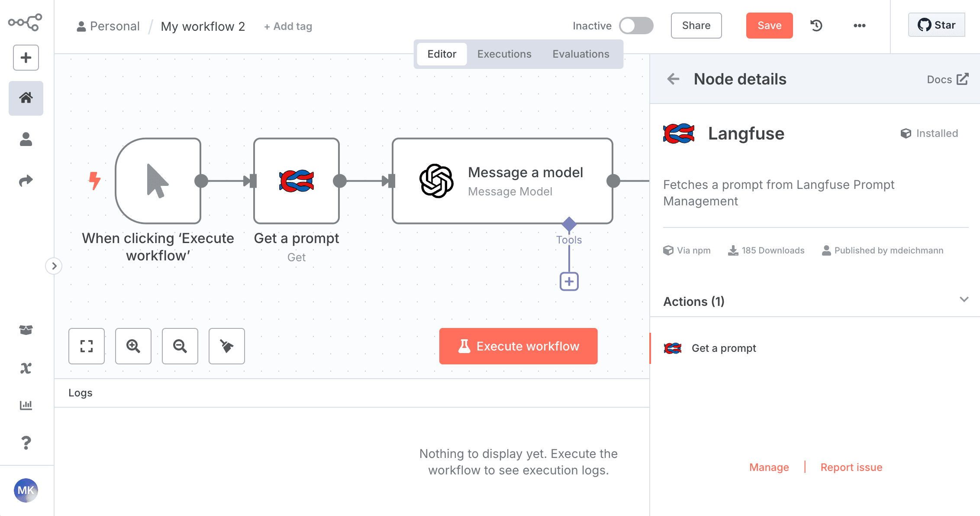Screen dimensions: 980x516
Task: Toggle the workflow Inactive switch
Action: (x=636, y=26)
